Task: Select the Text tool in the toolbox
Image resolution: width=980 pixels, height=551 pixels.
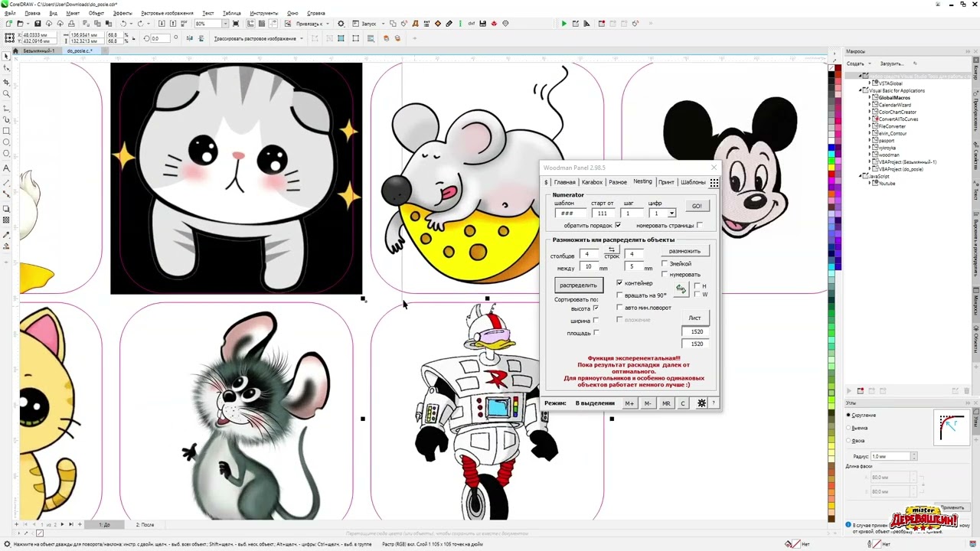Action: point(6,168)
